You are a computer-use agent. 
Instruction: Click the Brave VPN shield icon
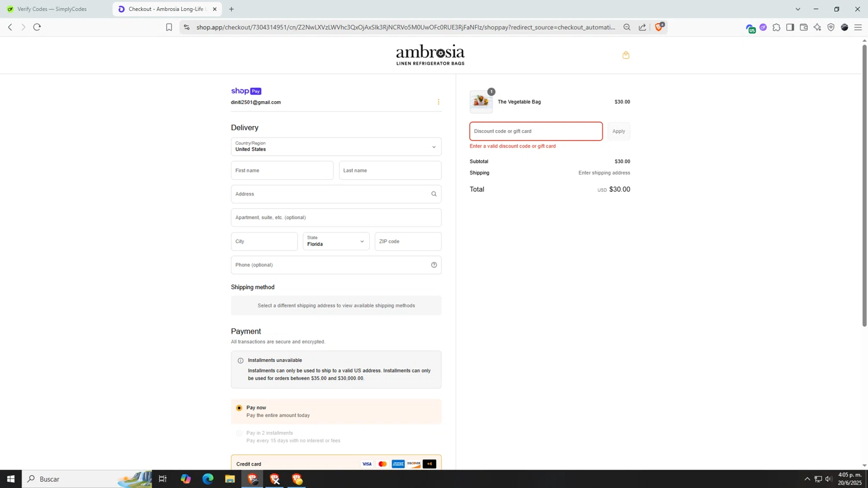pos(831,27)
